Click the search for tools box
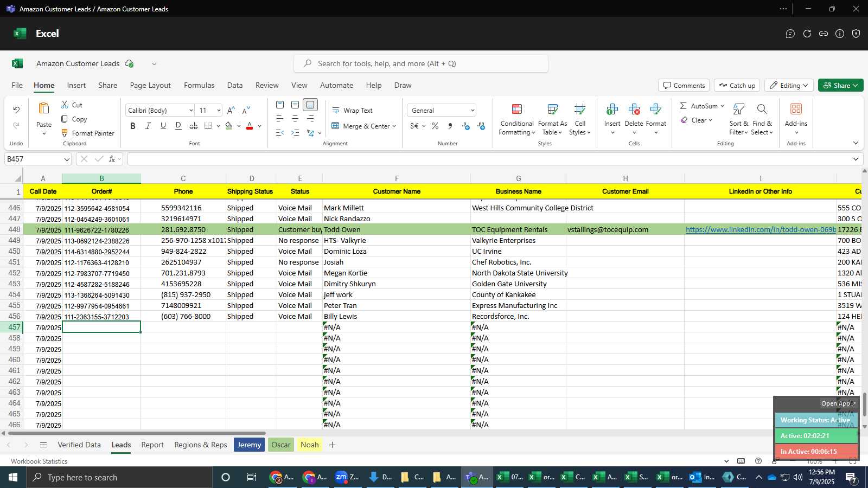 point(421,63)
